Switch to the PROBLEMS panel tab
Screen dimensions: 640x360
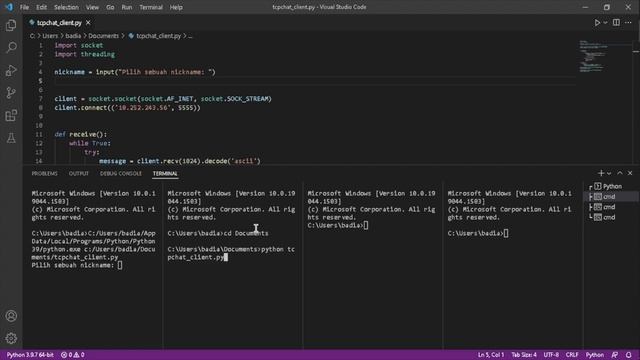click(x=44, y=173)
